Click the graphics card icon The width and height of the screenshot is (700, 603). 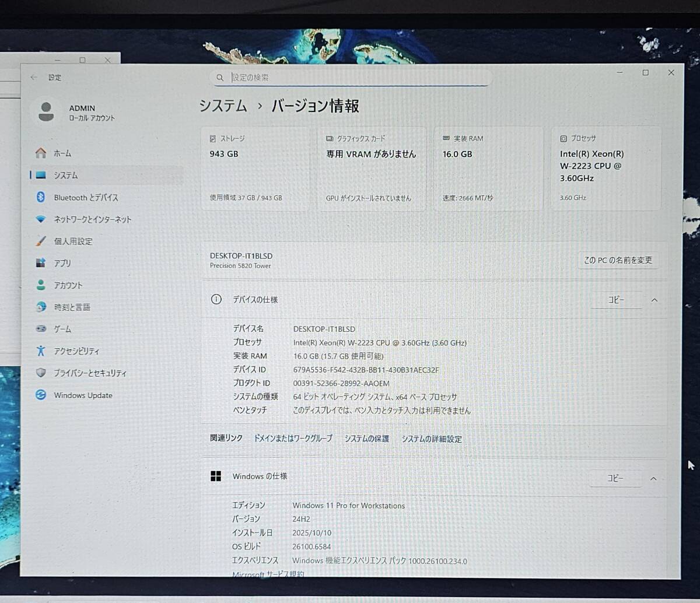[x=330, y=139]
